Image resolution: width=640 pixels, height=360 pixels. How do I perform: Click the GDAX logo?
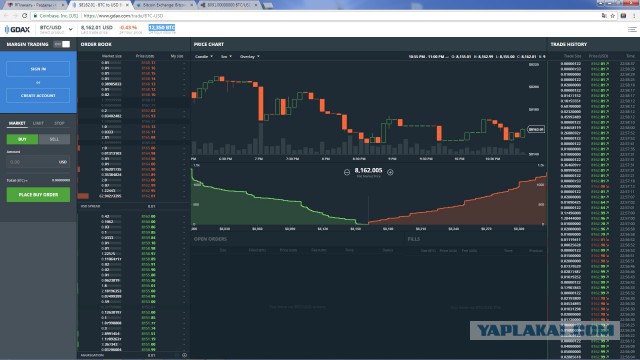(x=17, y=29)
